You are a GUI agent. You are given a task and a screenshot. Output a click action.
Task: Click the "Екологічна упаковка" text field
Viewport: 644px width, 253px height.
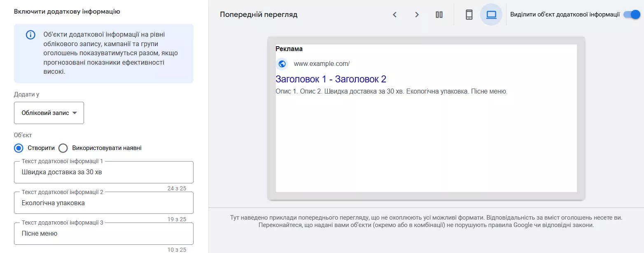pyautogui.click(x=103, y=203)
